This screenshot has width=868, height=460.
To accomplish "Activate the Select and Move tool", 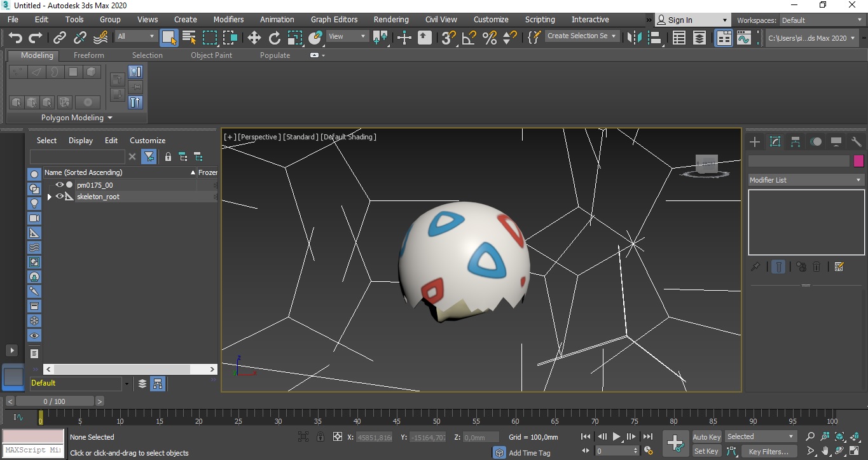I will coord(254,38).
